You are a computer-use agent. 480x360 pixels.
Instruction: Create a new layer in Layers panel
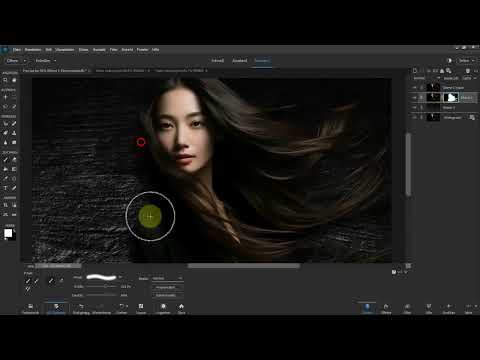tap(415, 71)
